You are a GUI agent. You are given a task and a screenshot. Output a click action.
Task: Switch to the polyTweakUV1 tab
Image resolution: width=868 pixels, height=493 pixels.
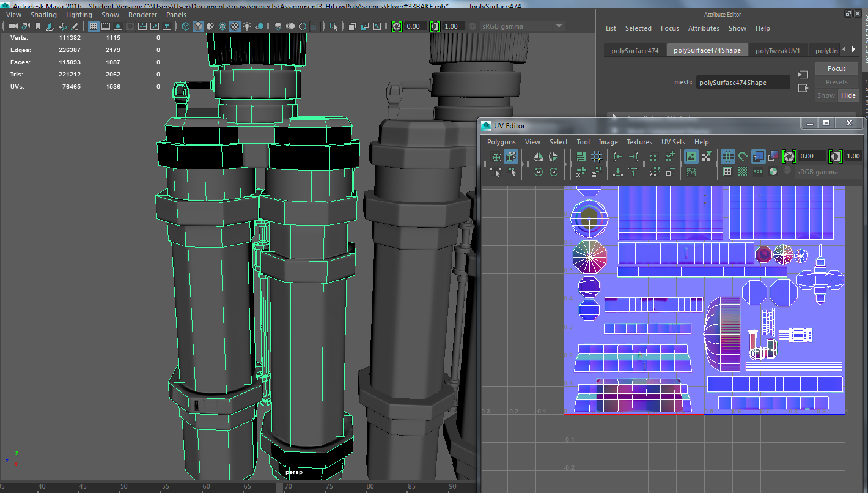(777, 51)
